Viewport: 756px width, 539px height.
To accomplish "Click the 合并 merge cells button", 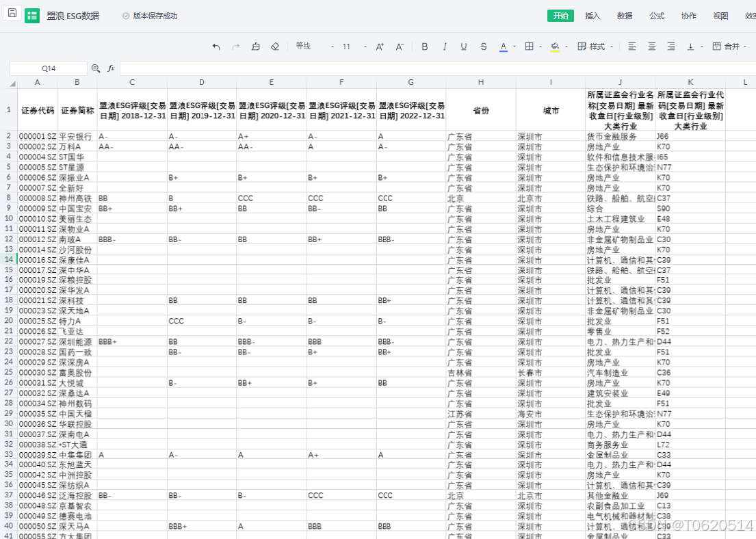I will coord(726,47).
